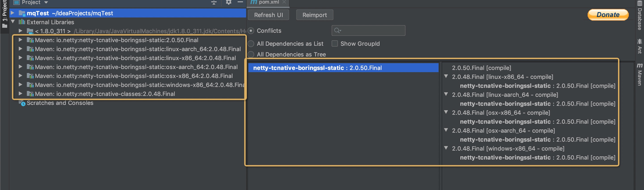
Task: Select 2.0.48.Final [windows-x86_64 - compile] text
Action: click(508, 149)
